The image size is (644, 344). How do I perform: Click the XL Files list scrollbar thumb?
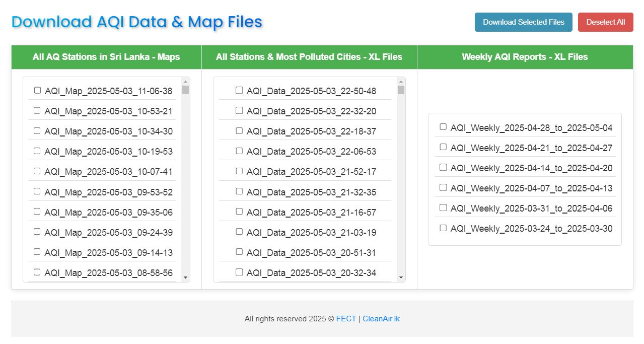click(x=401, y=90)
